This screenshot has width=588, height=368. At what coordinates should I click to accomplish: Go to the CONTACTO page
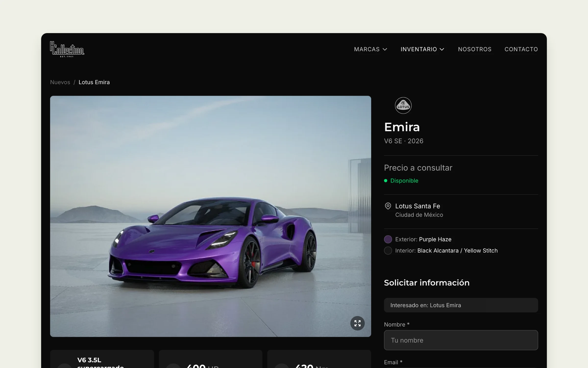pyautogui.click(x=521, y=49)
